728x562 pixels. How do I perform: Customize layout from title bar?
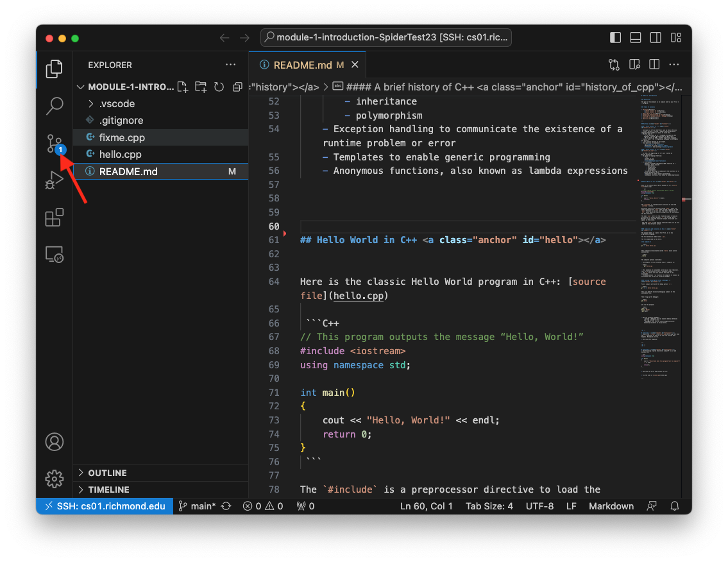coord(676,38)
